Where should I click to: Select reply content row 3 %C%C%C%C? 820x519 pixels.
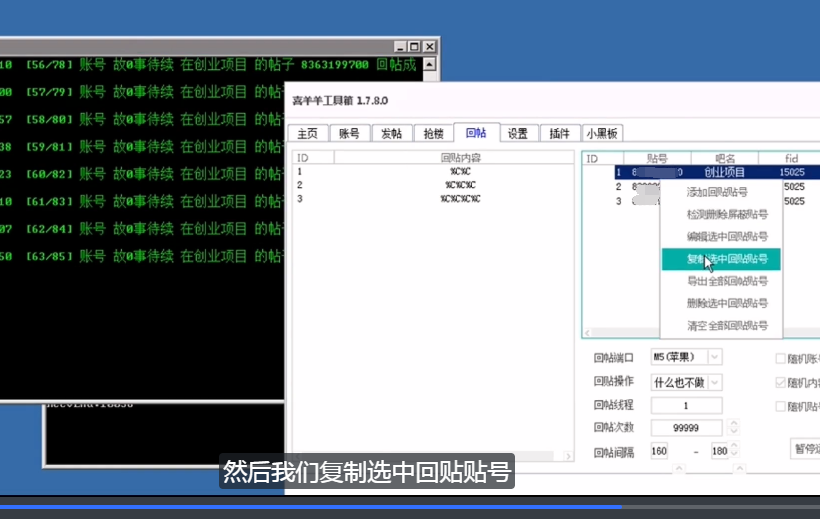coord(433,199)
